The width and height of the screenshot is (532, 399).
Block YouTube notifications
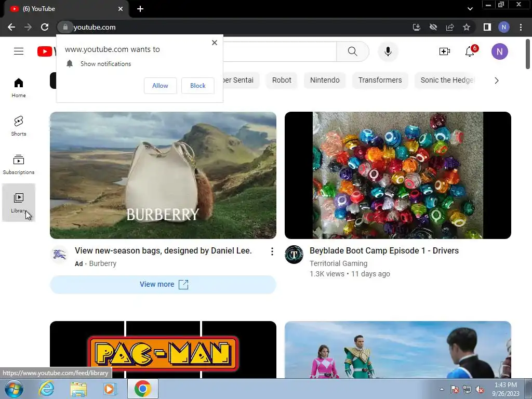tap(198, 86)
